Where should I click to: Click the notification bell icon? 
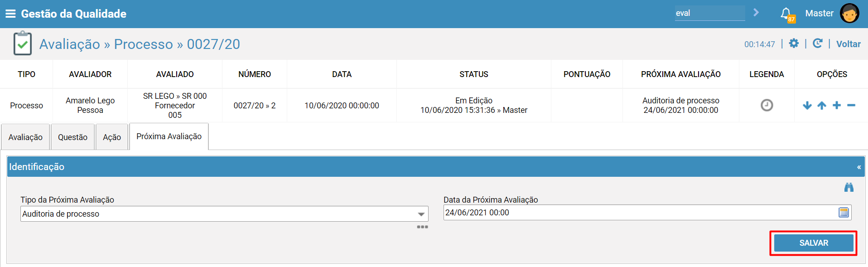click(x=786, y=14)
